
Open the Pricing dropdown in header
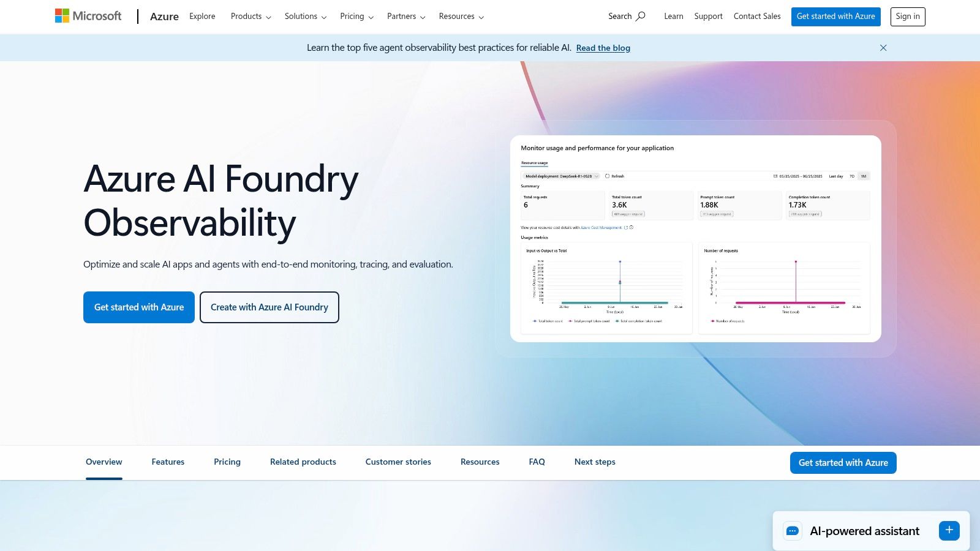pyautogui.click(x=356, y=17)
